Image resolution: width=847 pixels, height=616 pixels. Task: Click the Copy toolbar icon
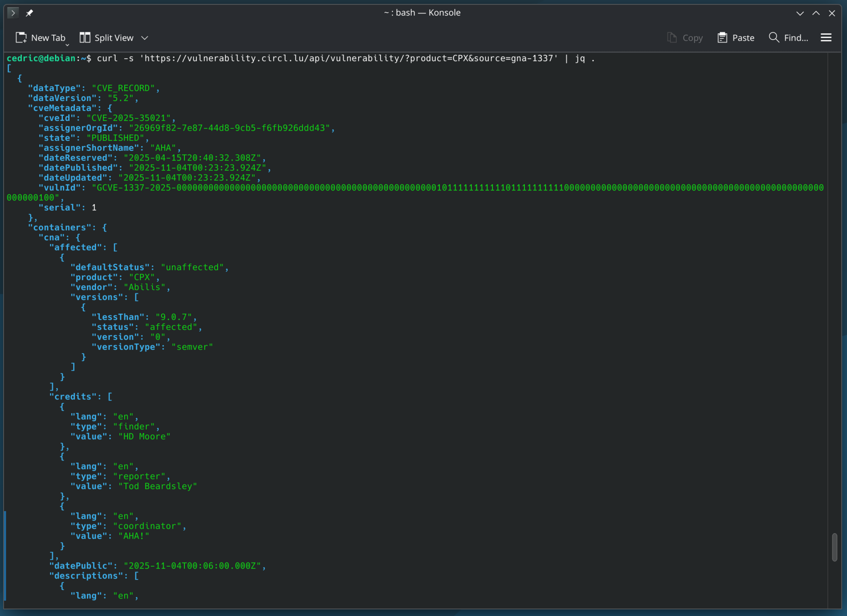[672, 38]
